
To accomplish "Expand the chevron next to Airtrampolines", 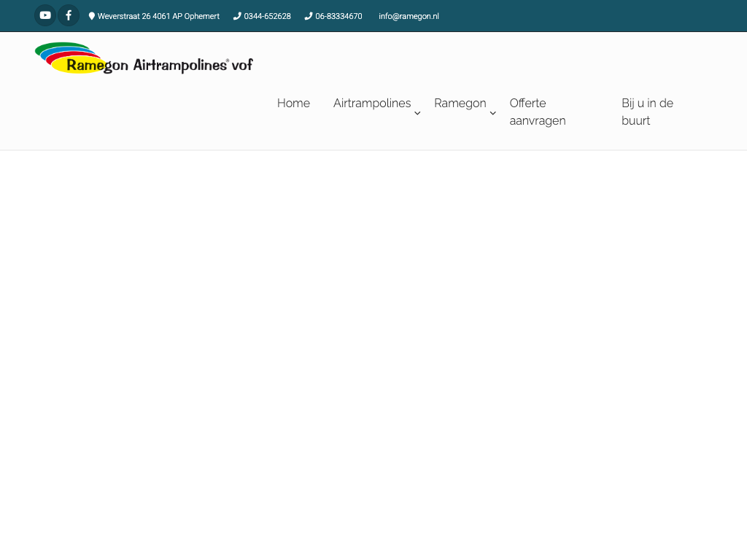I will tap(417, 113).
